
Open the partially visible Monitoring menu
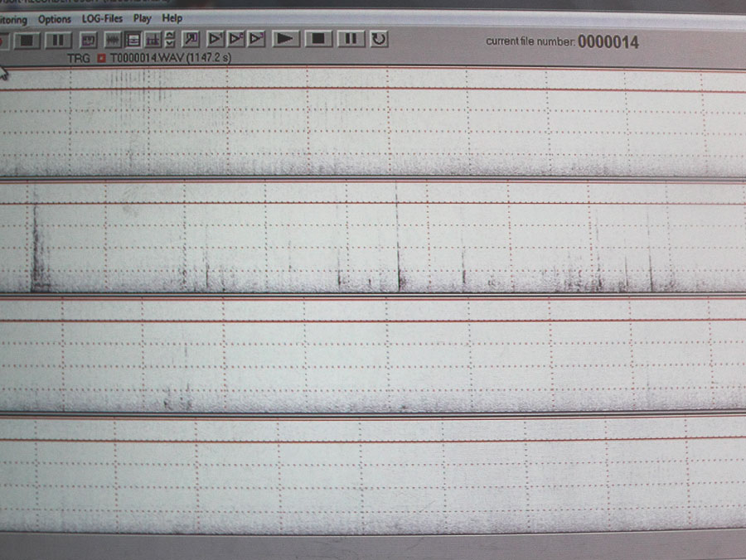click(x=12, y=20)
